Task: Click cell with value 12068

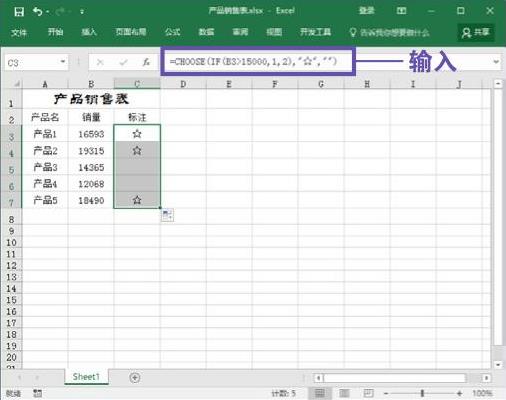Action: pyautogui.click(x=91, y=184)
